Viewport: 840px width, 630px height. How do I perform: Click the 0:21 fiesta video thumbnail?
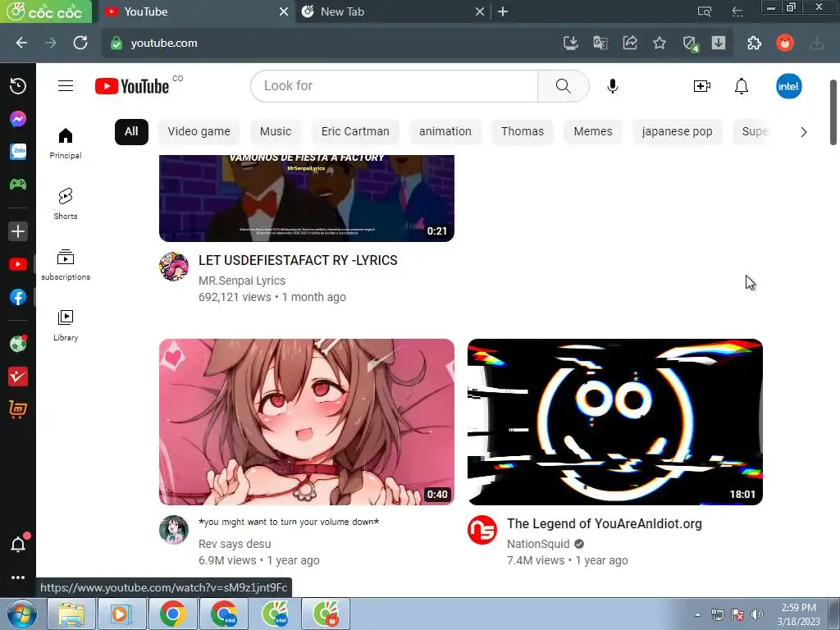coord(307,199)
